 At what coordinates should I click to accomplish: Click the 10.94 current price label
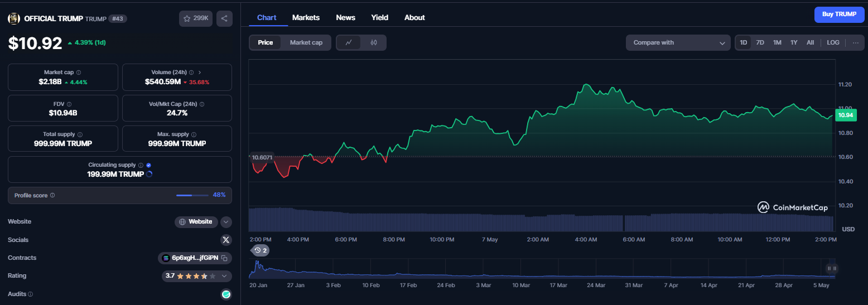(x=846, y=115)
